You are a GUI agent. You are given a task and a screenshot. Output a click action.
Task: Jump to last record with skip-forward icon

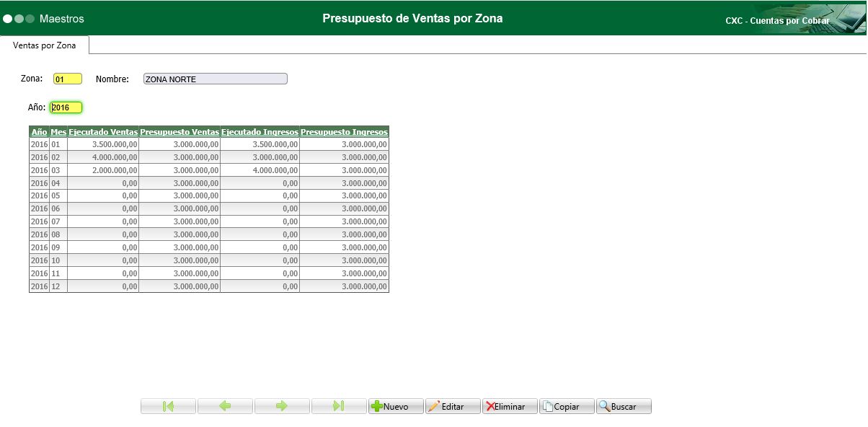click(339, 406)
